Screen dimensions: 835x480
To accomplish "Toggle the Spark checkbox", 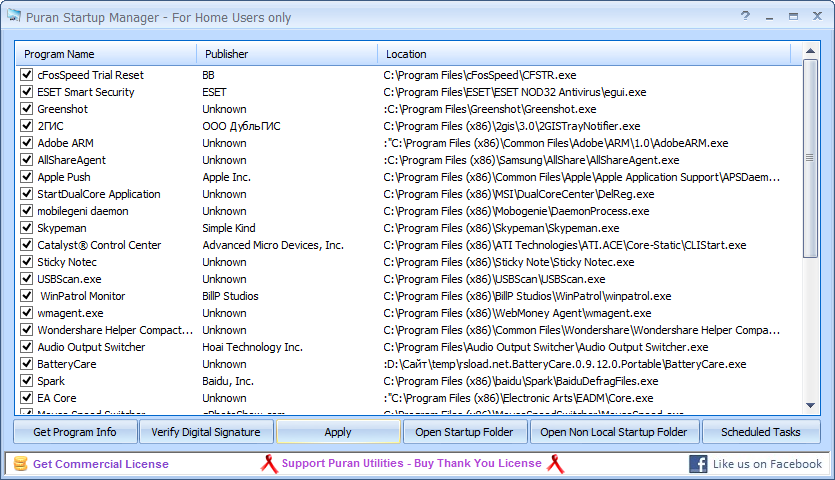I will click(x=27, y=381).
